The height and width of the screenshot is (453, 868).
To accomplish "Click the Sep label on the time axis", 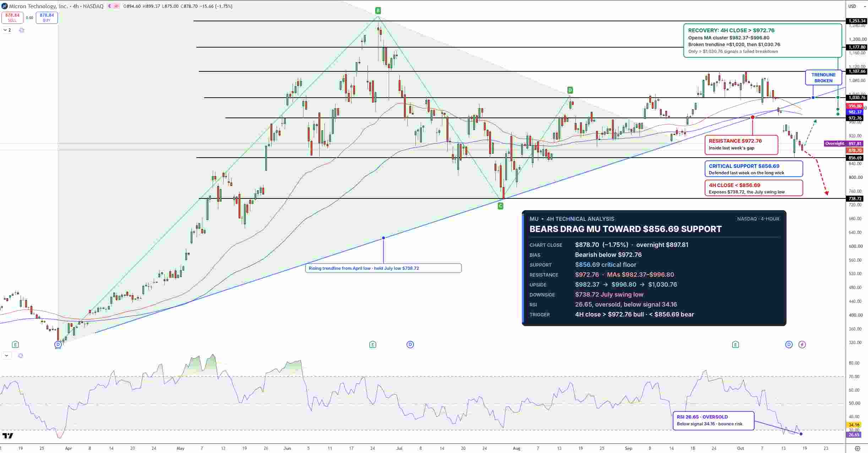I will [628, 448].
